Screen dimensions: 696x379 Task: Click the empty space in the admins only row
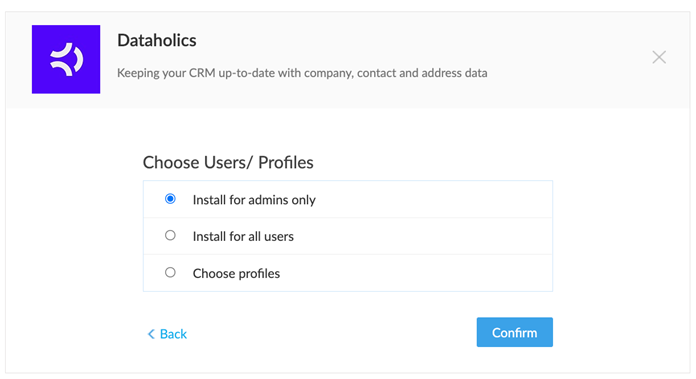[x=433, y=199]
